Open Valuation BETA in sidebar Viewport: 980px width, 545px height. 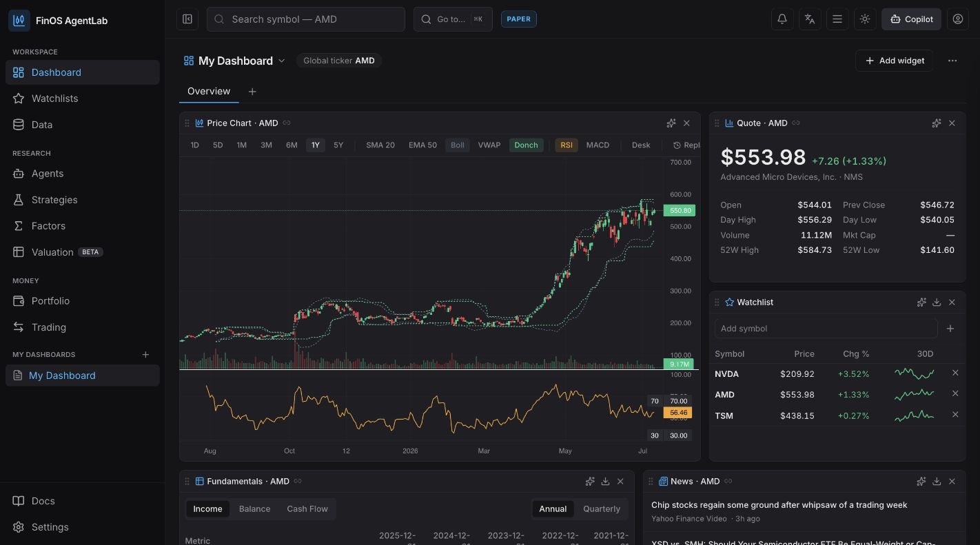[x=83, y=252]
